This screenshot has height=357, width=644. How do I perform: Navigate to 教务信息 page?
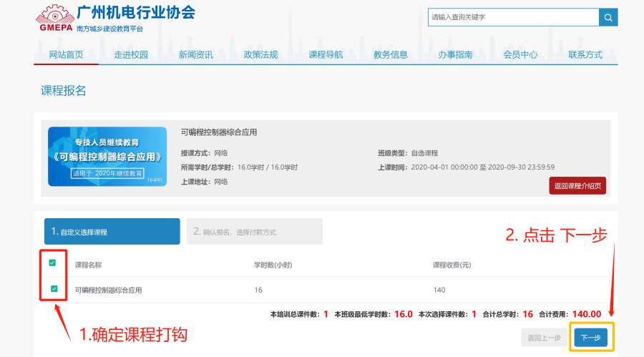click(391, 55)
